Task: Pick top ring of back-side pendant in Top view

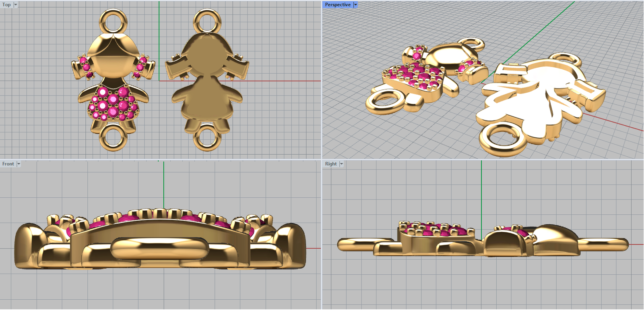Action: [x=207, y=20]
